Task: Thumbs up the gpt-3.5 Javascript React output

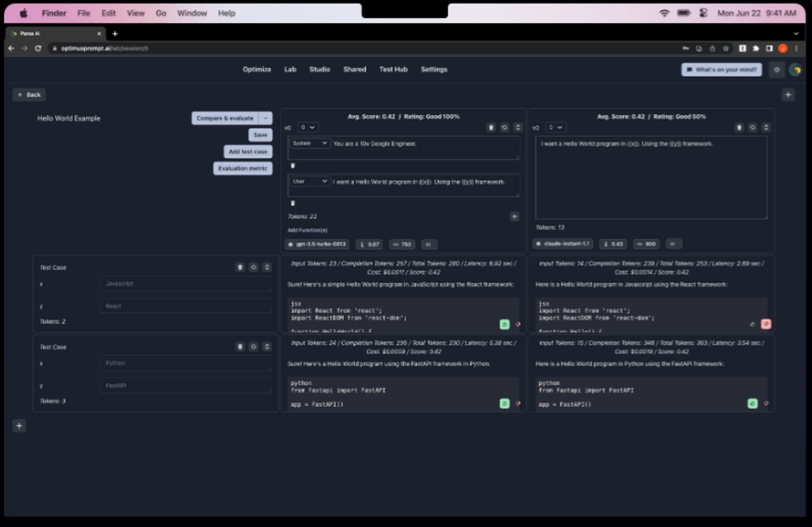Action: pyautogui.click(x=504, y=324)
